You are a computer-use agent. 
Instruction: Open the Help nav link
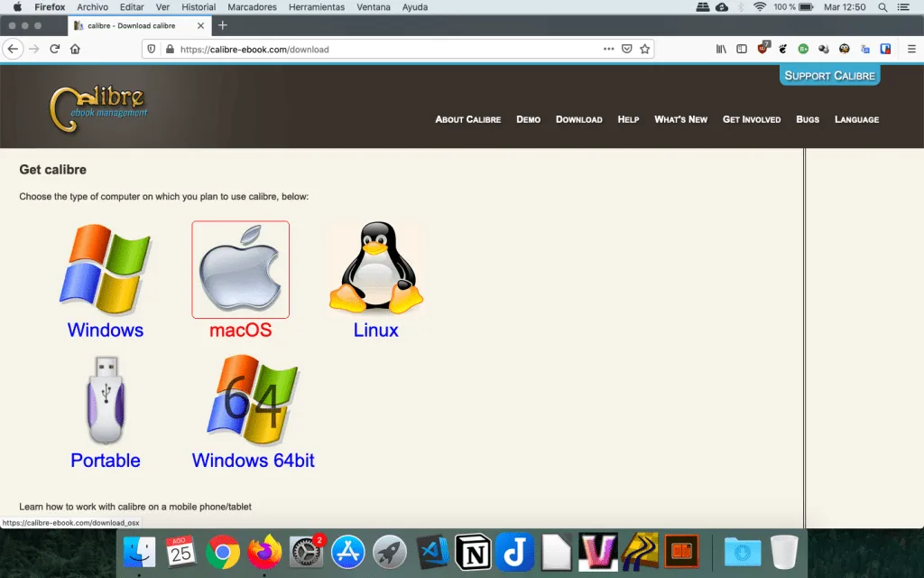coord(628,119)
